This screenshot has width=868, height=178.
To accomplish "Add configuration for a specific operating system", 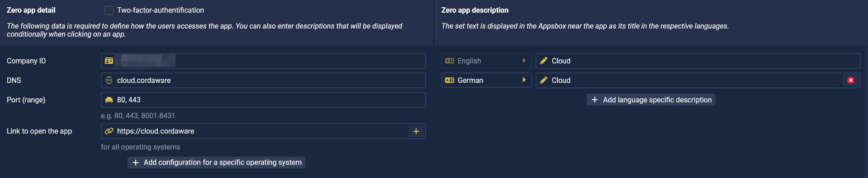I will pyautogui.click(x=216, y=162).
